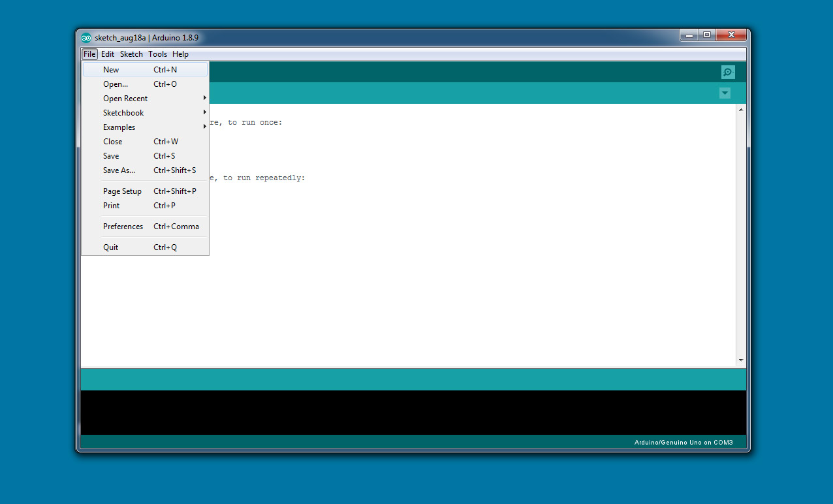Open Page Setup from File menu
This screenshot has width=833, height=504.
pyautogui.click(x=145, y=191)
